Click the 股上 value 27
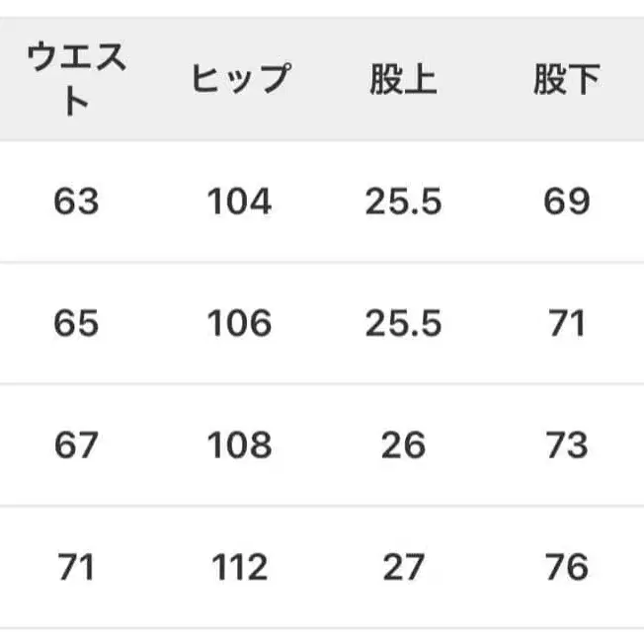Viewport: 644px width, 644px height. 403,568
